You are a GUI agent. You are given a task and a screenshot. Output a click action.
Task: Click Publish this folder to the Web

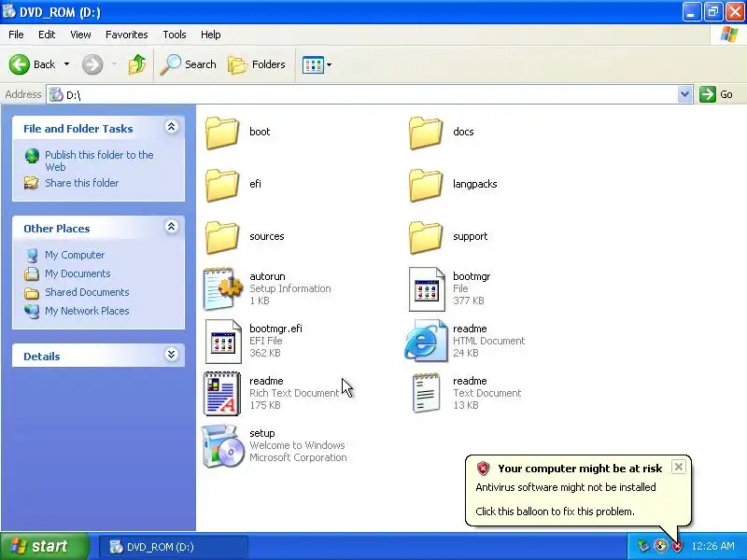(x=99, y=161)
